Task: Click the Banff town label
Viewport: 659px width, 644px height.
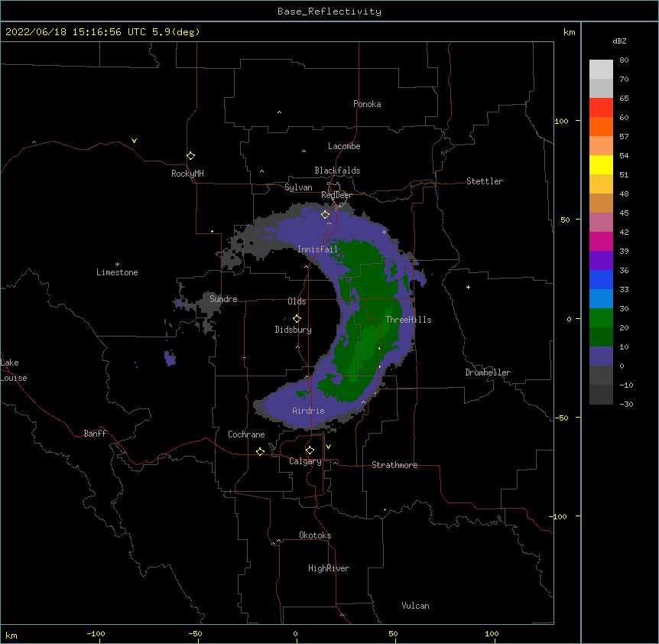Action: [95, 434]
